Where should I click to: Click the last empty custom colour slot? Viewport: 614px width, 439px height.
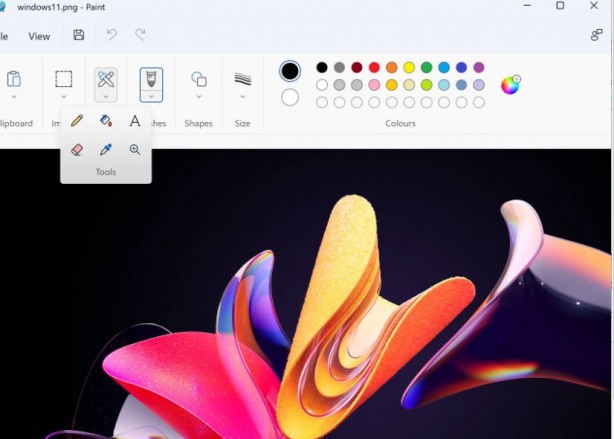click(479, 103)
